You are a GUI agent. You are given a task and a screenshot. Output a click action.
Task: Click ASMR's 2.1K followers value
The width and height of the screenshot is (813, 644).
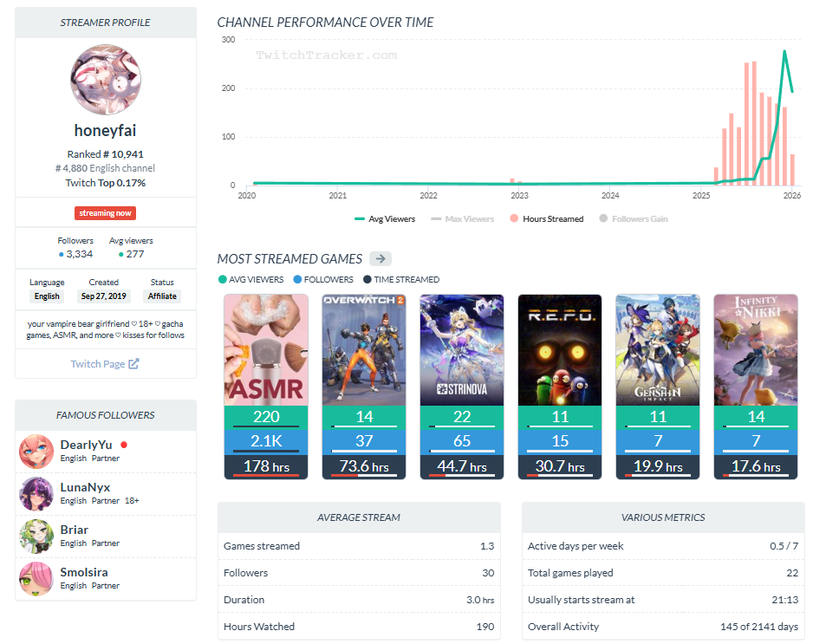(266, 441)
